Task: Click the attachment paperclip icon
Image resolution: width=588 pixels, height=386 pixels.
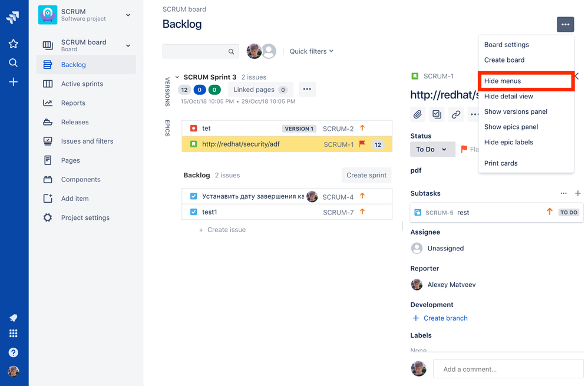Action: coord(417,114)
